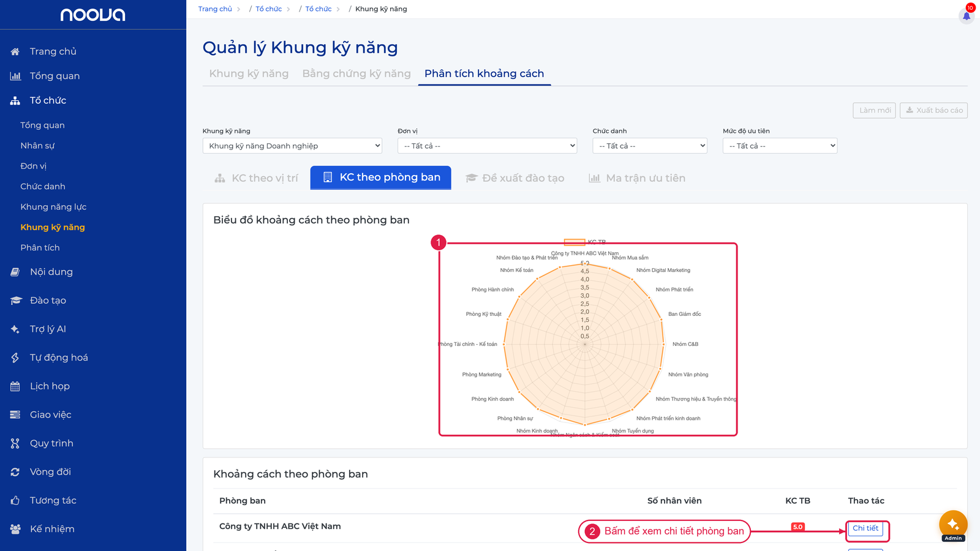Screen dimensions: 980x551
Task: Expand the Mức độ ưu tiên dropdown
Action: click(x=780, y=146)
